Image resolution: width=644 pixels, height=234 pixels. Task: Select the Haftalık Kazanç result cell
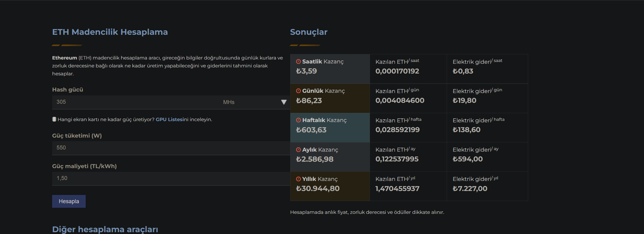(x=330, y=128)
